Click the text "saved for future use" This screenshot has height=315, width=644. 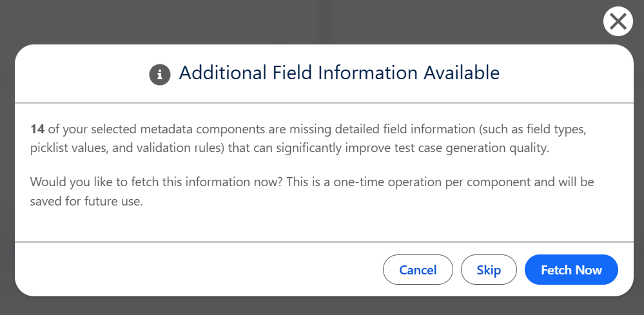pyautogui.click(x=86, y=201)
